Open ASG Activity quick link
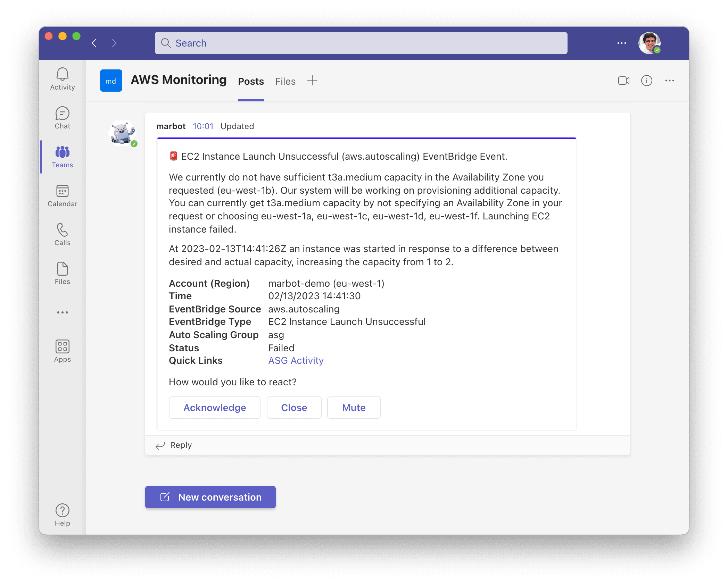Screen dimensions: 728x586 click(x=296, y=361)
